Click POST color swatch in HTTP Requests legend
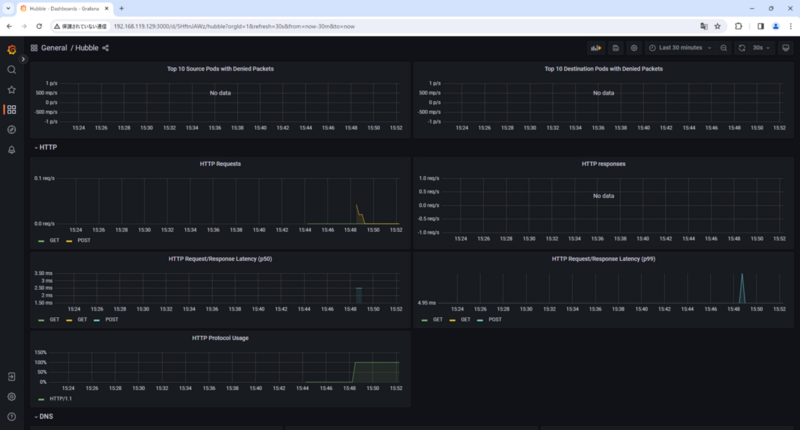The image size is (800, 430). tap(69, 241)
